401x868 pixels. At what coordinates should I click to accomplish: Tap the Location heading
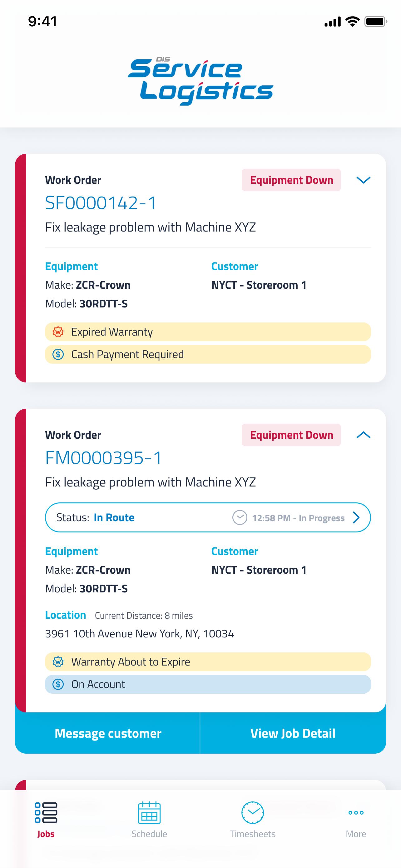65,615
